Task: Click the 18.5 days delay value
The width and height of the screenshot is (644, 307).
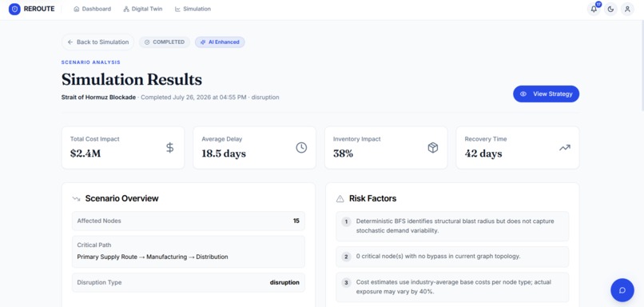Action: point(224,153)
